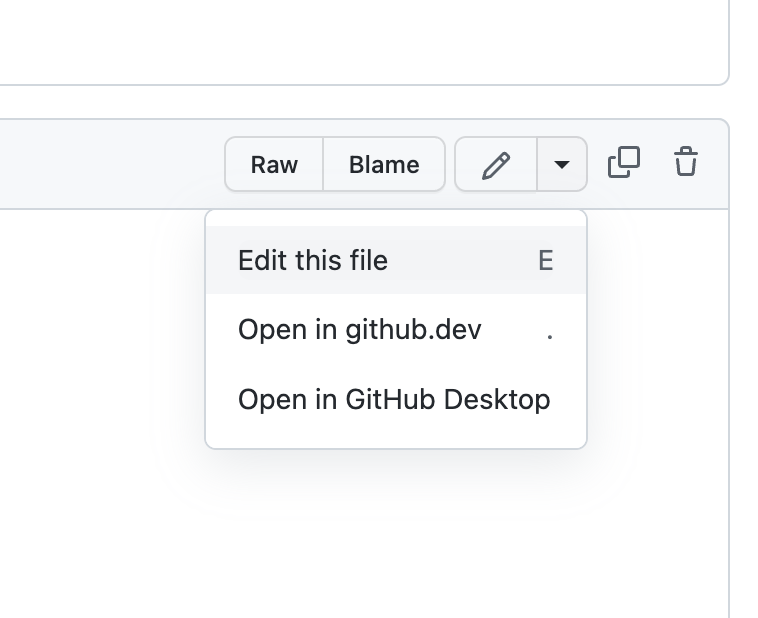The image size is (758, 618).
Task: Click the empty panel above file header
Action: point(363,41)
